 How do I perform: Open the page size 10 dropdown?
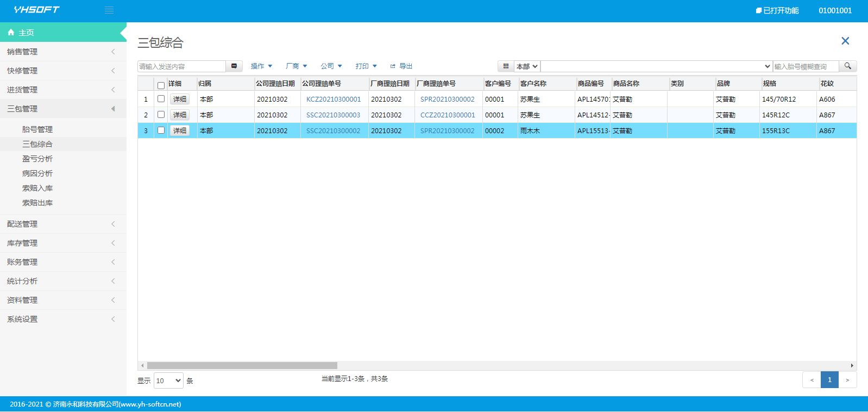click(169, 380)
